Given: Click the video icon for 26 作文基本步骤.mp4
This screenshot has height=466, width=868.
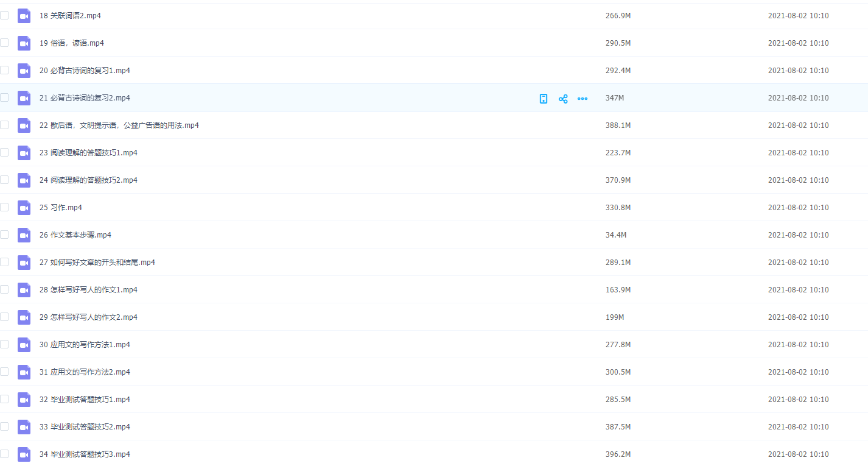Looking at the screenshot, I should [24, 235].
